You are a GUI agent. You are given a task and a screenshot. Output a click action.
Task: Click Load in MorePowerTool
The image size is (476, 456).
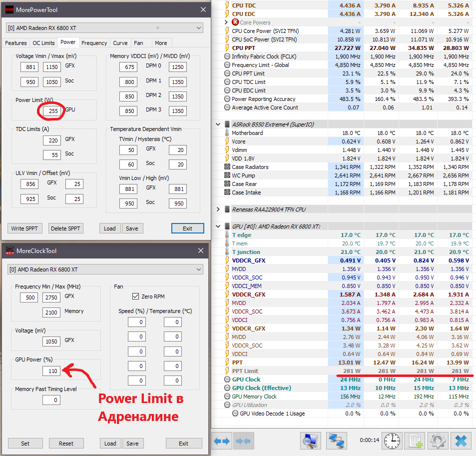click(x=110, y=228)
